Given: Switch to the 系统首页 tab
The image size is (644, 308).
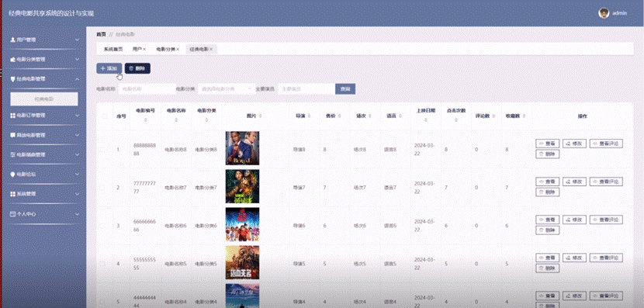Looking at the screenshot, I should point(113,50).
